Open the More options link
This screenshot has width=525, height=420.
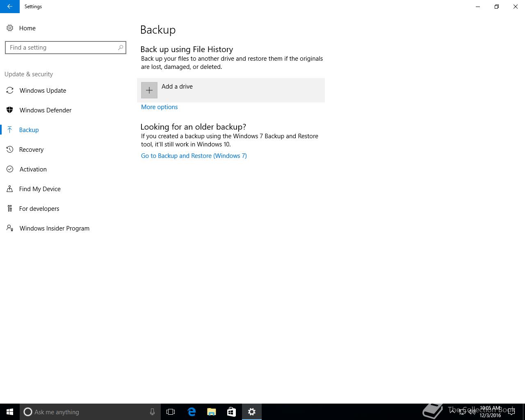coord(159,107)
